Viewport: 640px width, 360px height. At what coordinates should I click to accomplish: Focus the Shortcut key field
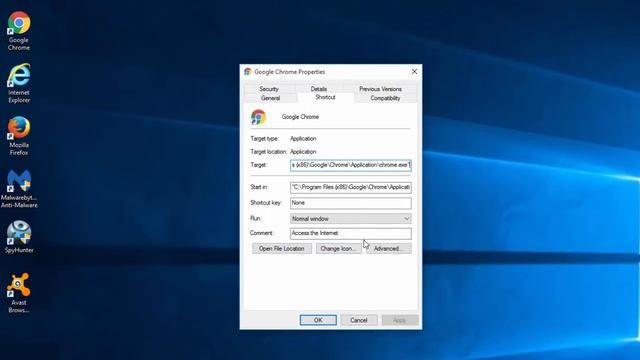[351, 203]
